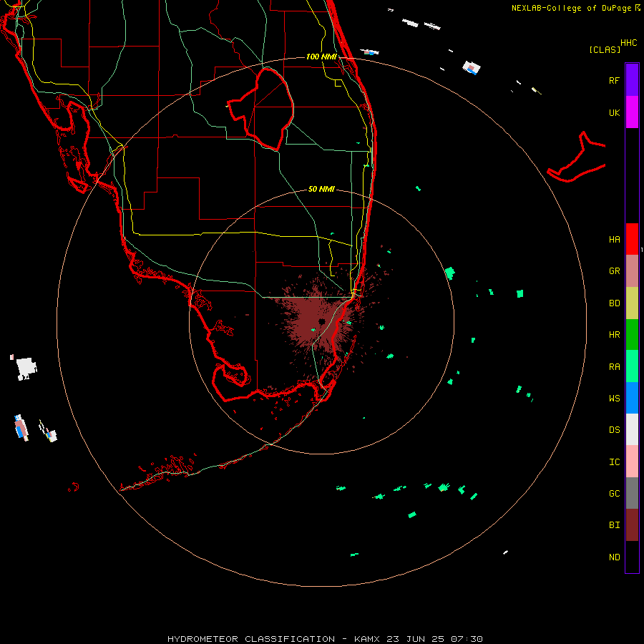Screen dimensions: 644x644
Task: Select the GR graupel color swatch
Action: pos(632,271)
